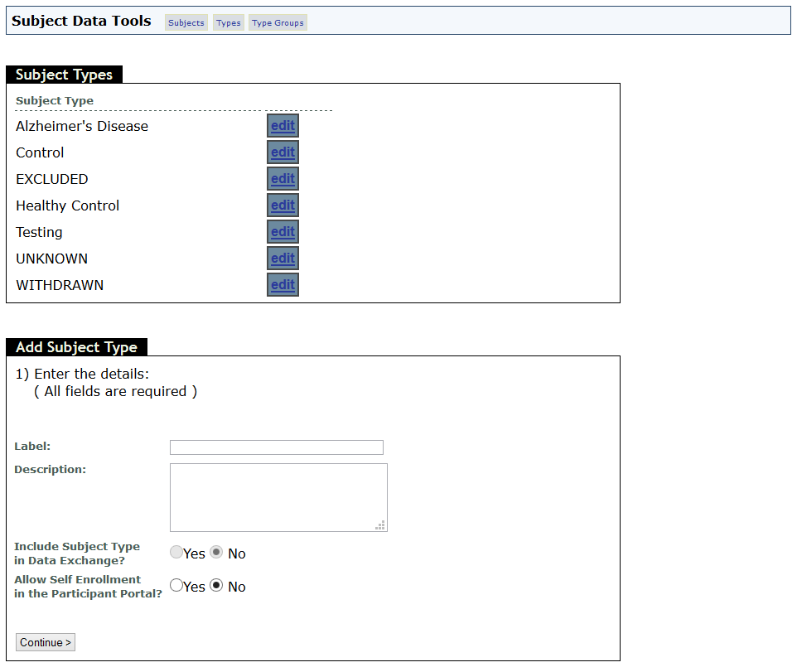
Task: Edit the UNKNOWN subject type
Action: coord(283,258)
